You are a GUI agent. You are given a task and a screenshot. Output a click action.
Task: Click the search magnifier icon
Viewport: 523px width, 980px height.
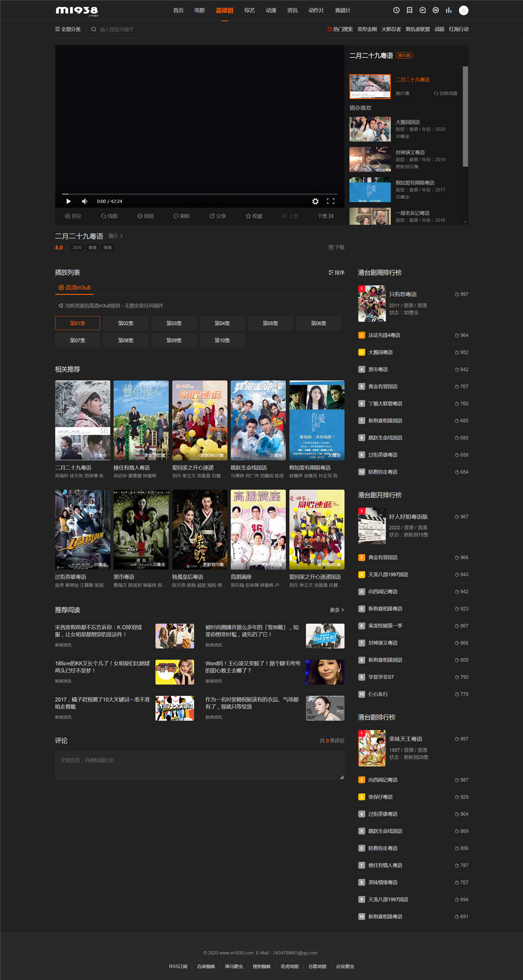click(x=94, y=29)
